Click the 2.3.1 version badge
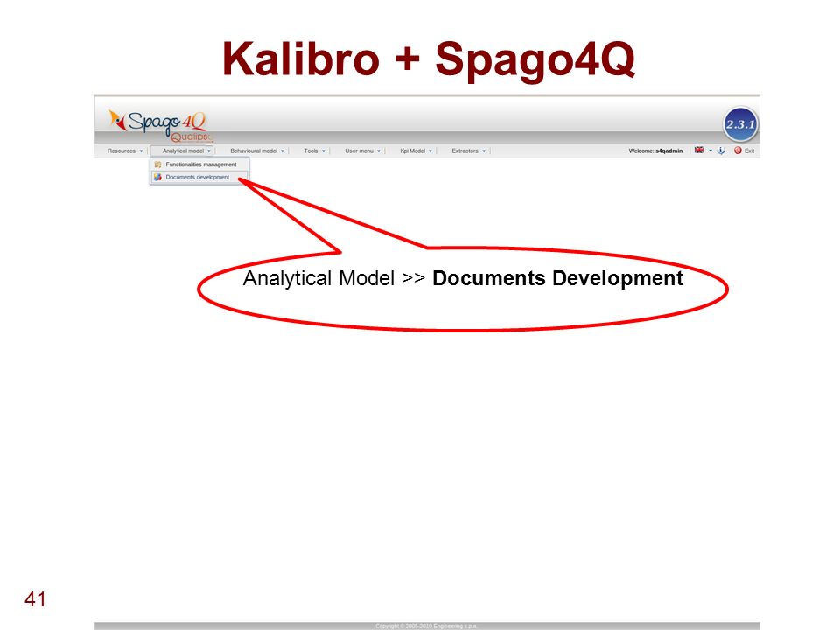 (x=740, y=124)
